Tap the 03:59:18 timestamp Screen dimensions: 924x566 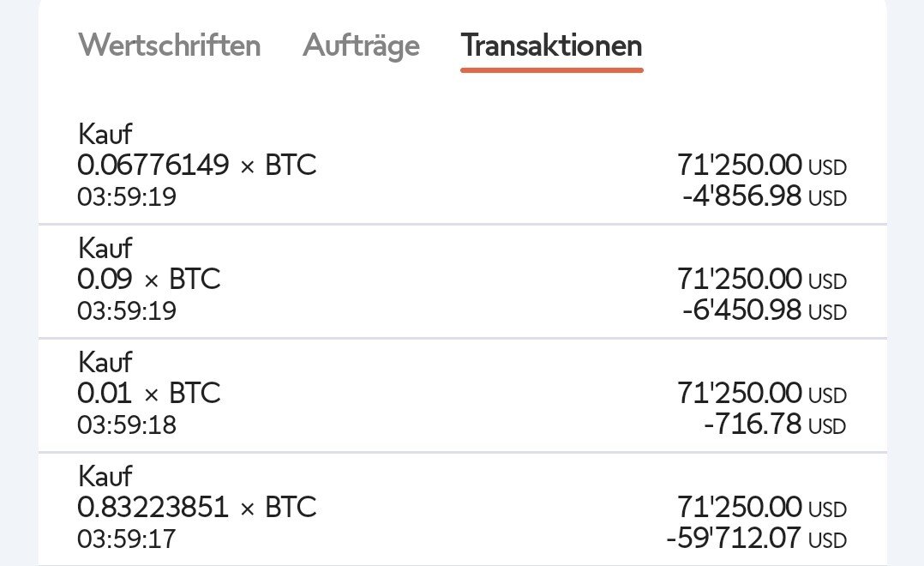point(127,424)
